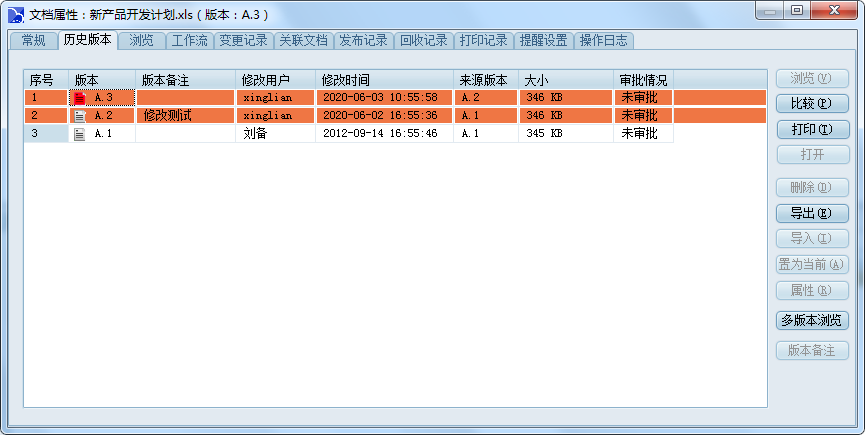The height and width of the screenshot is (435, 865).
Task: Open the 浏览 tab
Action: click(141, 40)
